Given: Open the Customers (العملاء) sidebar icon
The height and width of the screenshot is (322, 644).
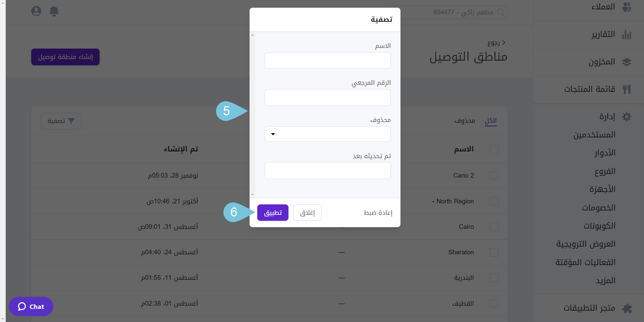Looking at the screenshot, I should [x=627, y=7].
